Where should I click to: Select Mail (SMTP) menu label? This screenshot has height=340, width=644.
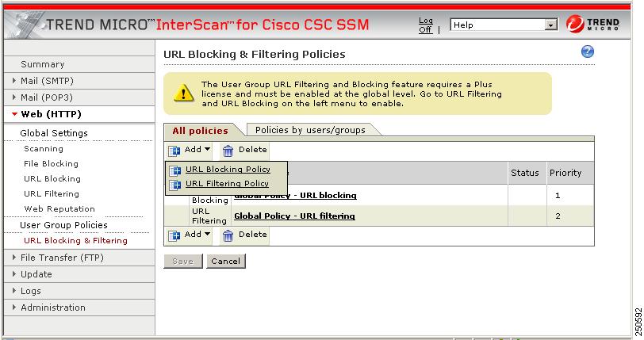tap(47, 81)
